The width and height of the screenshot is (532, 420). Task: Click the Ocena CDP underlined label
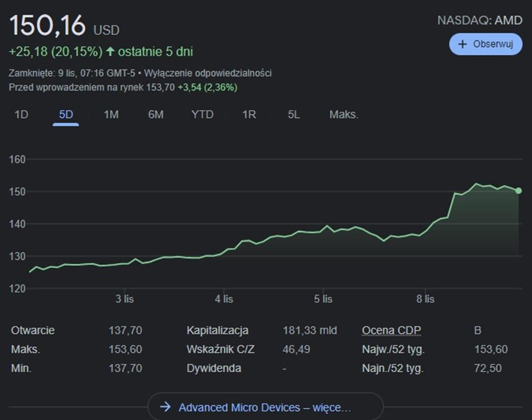click(391, 330)
